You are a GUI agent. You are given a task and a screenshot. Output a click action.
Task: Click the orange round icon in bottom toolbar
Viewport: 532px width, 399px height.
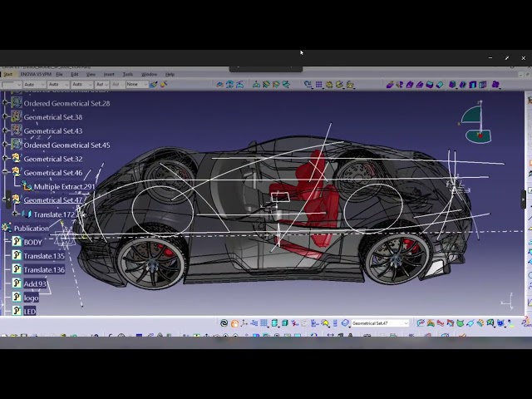234,323
